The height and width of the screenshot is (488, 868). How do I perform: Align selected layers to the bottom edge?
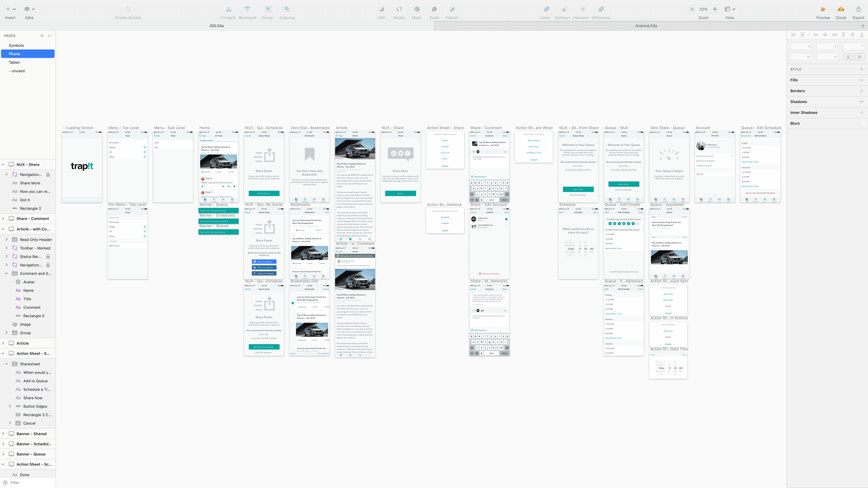[x=862, y=35]
